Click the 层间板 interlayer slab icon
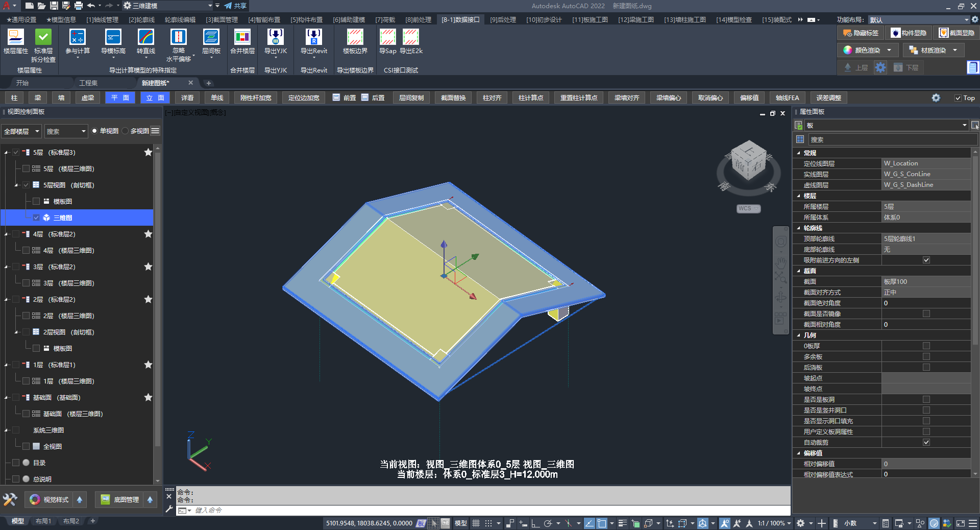 tap(211, 38)
